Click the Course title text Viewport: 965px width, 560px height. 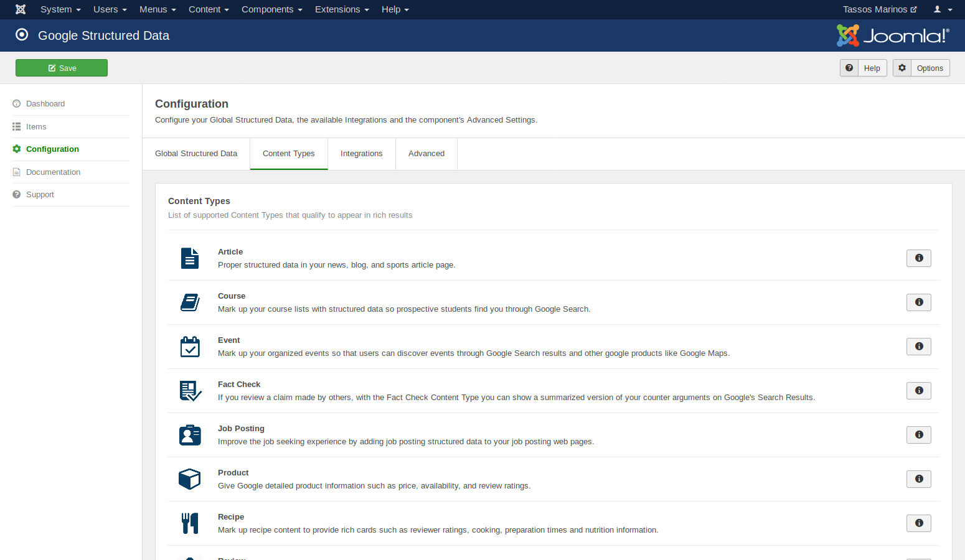(232, 296)
